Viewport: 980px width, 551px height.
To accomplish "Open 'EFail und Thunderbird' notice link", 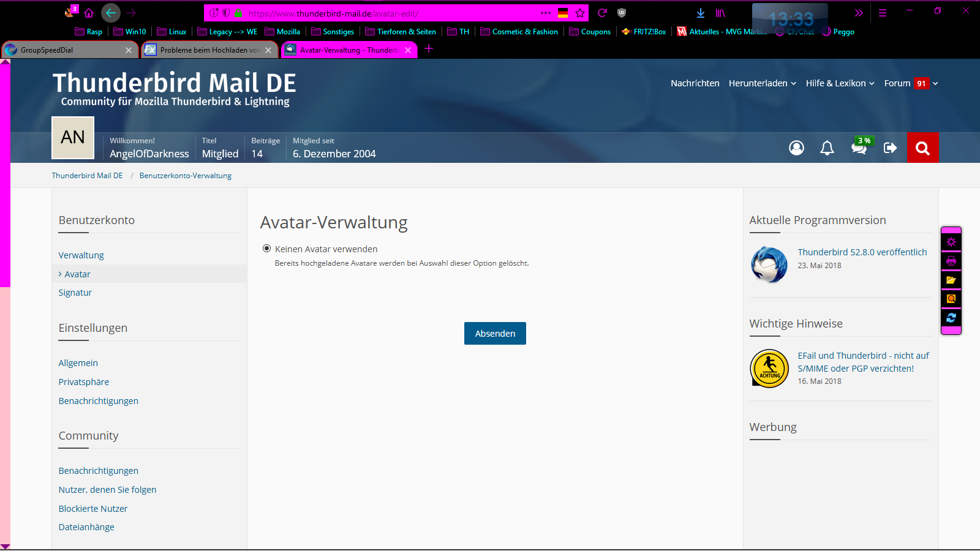I will [863, 362].
